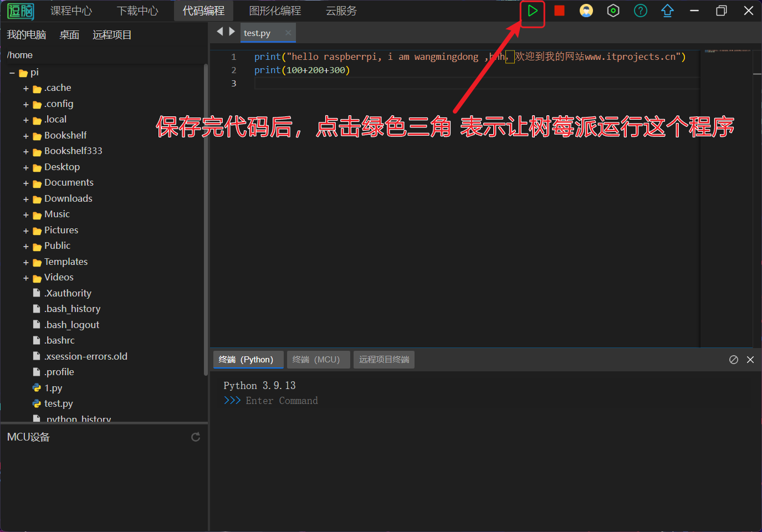Close the test.py editor tab

[x=288, y=33]
